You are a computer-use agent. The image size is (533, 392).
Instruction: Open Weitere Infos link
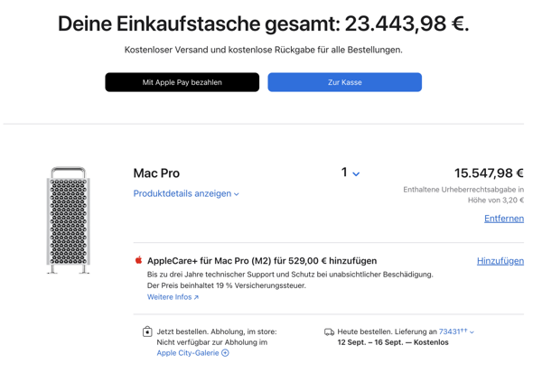coord(173,297)
